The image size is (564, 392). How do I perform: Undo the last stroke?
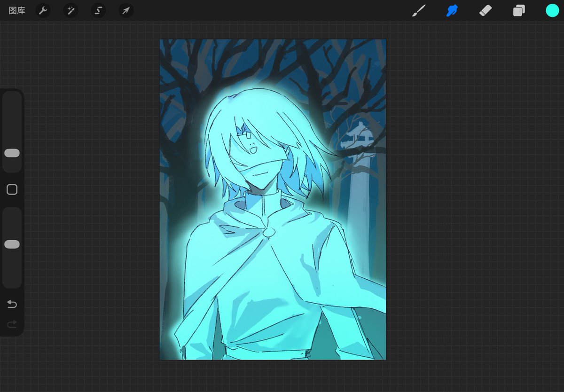pyautogui.click(x=12, y=304)
